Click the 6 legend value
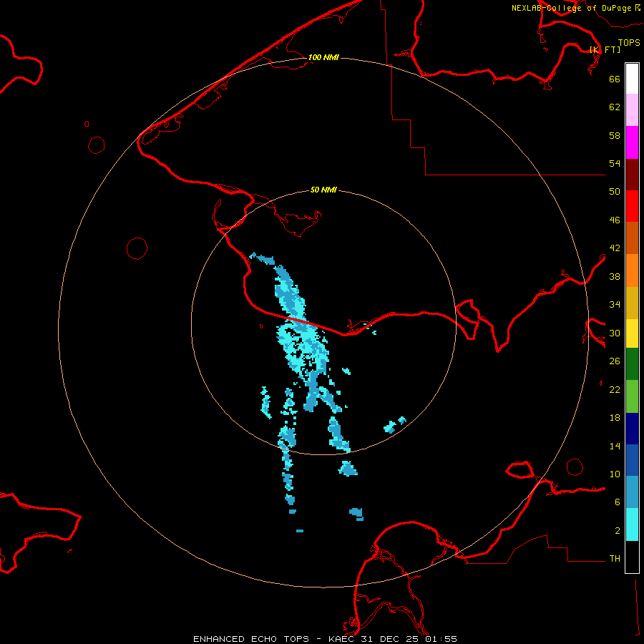 point(618,502)
